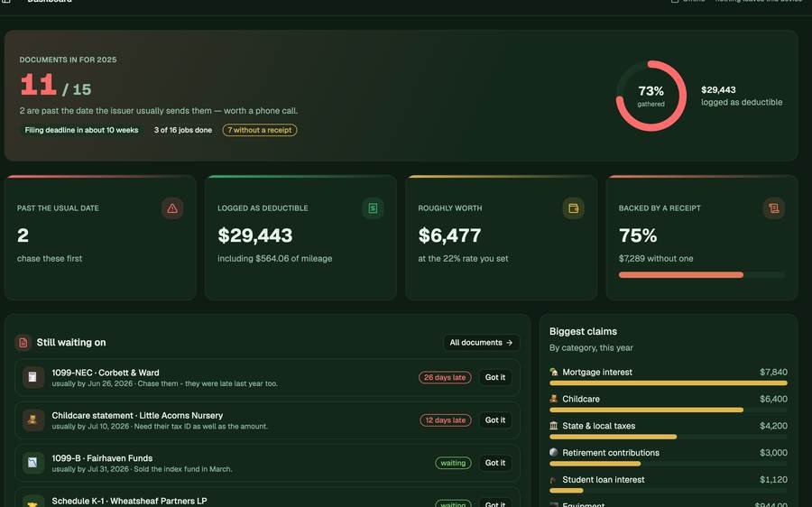Screen dimensions: 812x507
Task: Click the Backed by a receipt progress bar
Action: [701, 275]
